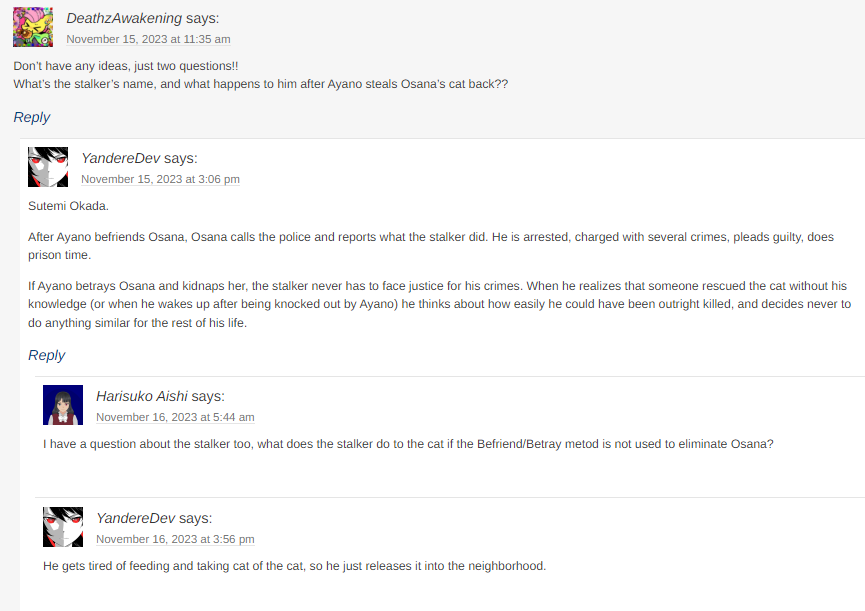This screenshot has width=865, height=611.
Task: Reply to DeathzAwakening's comment
Action: click(31, 117)
